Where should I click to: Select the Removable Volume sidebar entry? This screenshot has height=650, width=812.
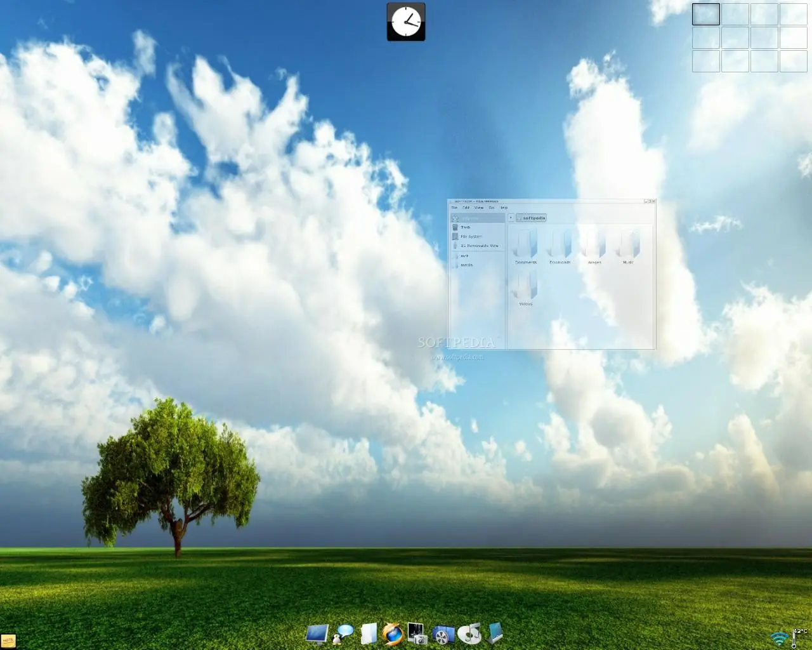pos(478,246)
